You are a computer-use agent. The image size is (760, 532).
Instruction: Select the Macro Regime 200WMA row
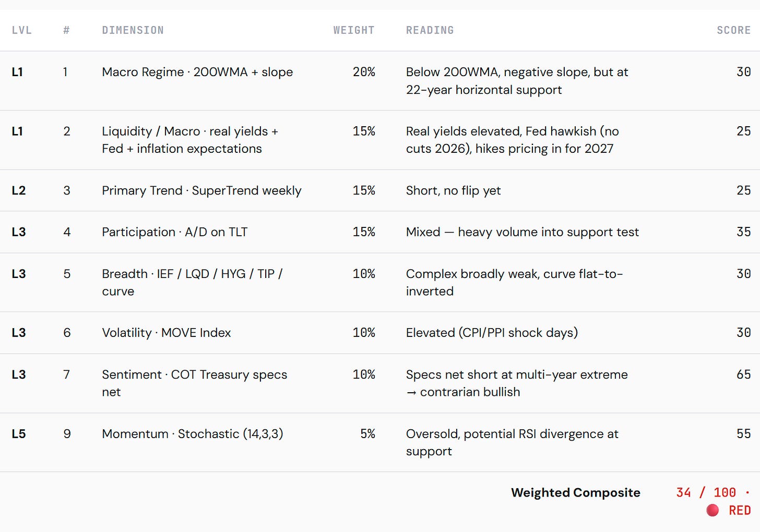[x=380, y=81]
